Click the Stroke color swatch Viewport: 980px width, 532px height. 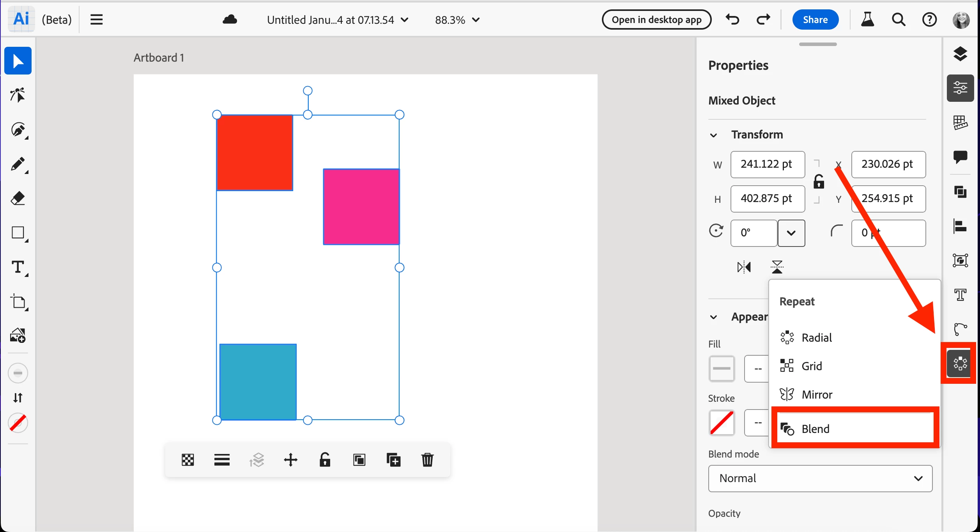click(722, 422)
